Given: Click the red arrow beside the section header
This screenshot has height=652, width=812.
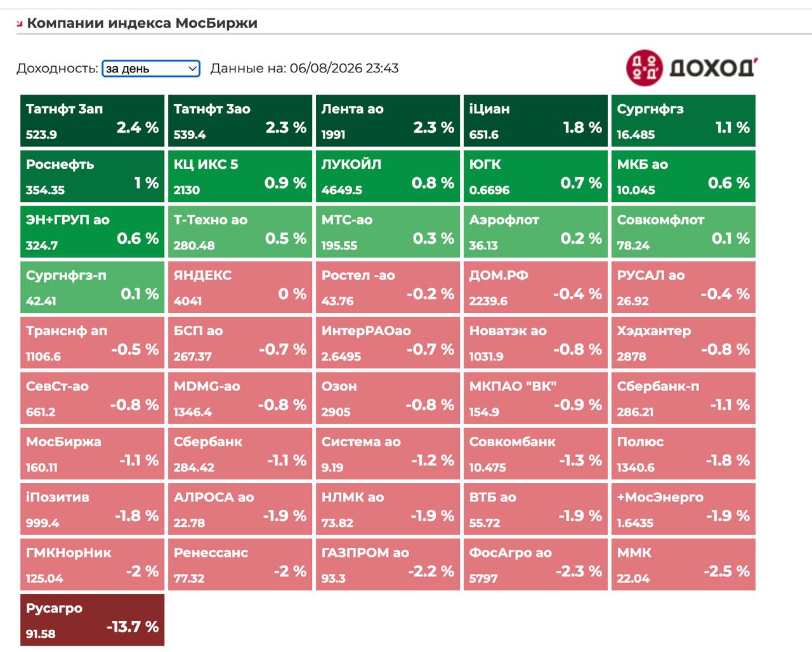Looking at the screenshot, I should (x=20, y=24).
